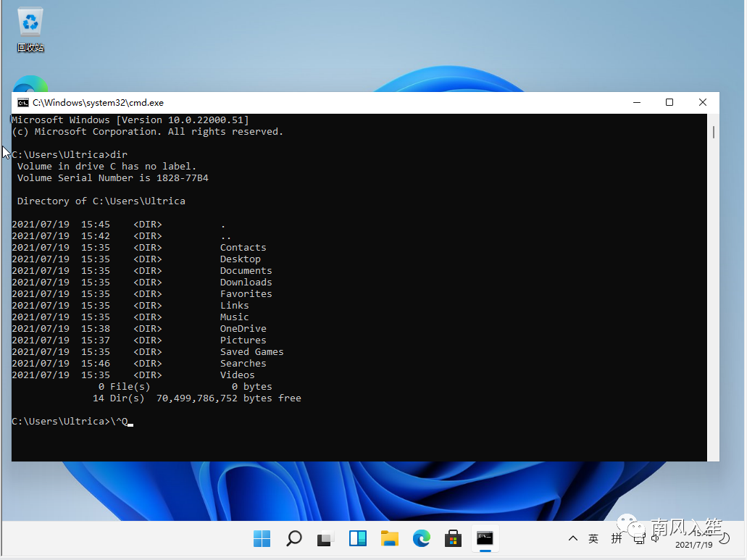Open the notification moon icon
The width and height of the screenshot is (747, 560).
click(725, 538)
